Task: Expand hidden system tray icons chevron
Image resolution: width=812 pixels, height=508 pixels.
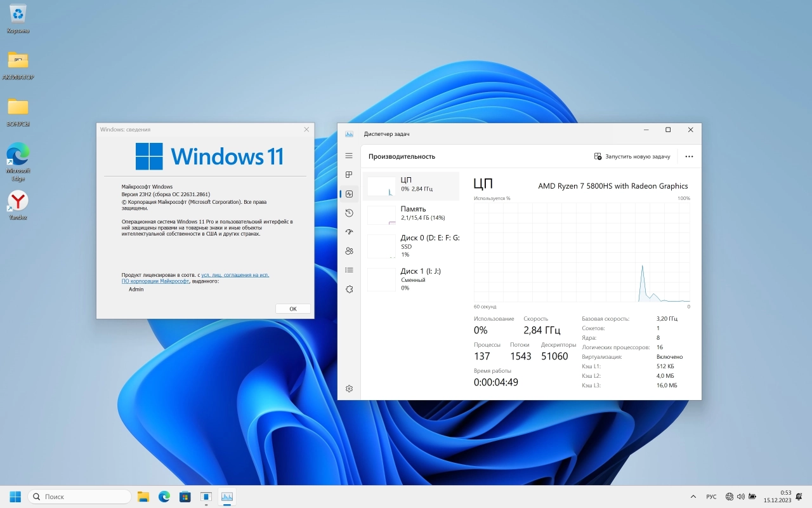Action: click(693, 497)
